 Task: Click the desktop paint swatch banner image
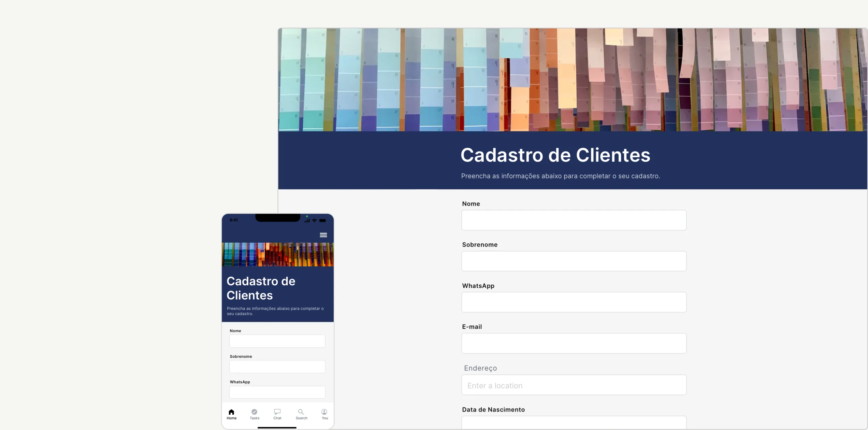click(573, 80)
